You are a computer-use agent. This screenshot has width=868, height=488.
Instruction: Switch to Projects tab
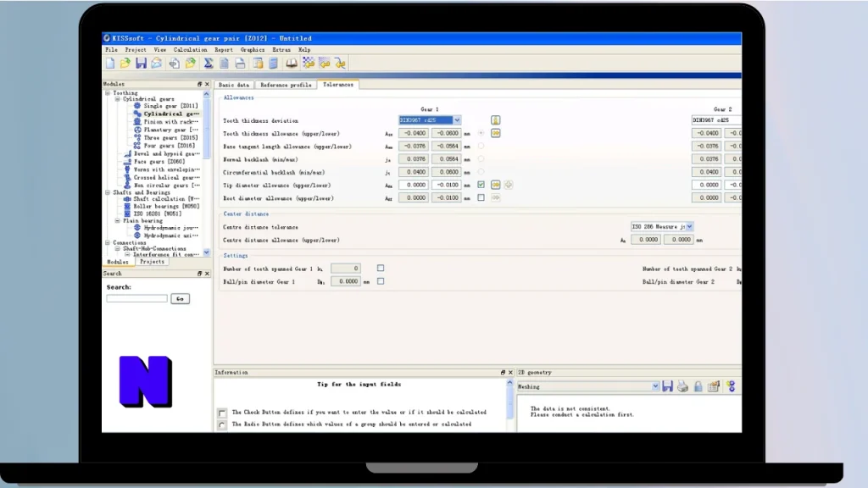coord(152,262)
